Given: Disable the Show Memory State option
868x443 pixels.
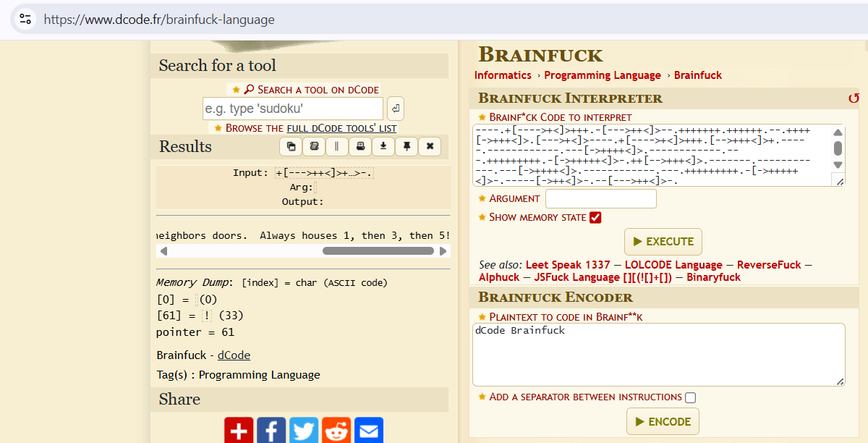Looking at the screenshot, I should pyautogui.click(x=595, y=216).
